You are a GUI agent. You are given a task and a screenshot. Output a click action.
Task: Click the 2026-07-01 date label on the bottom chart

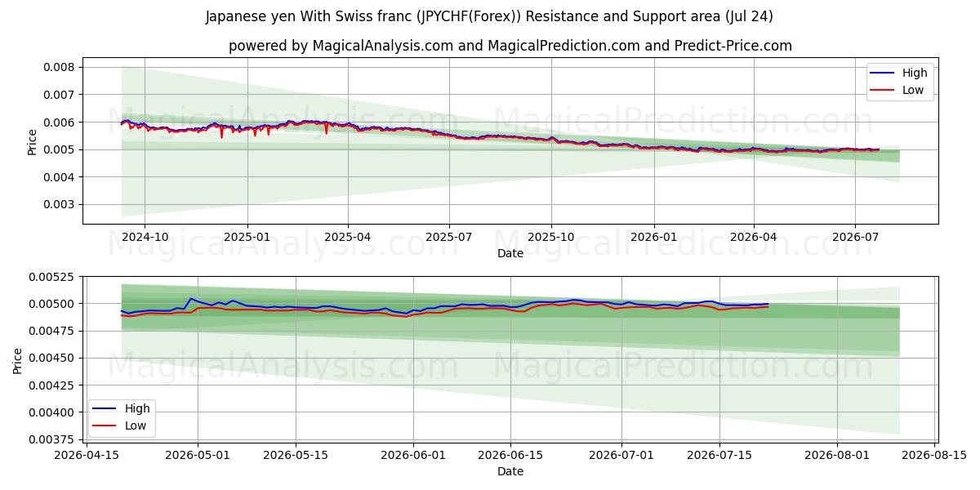[x=621, y=456]
